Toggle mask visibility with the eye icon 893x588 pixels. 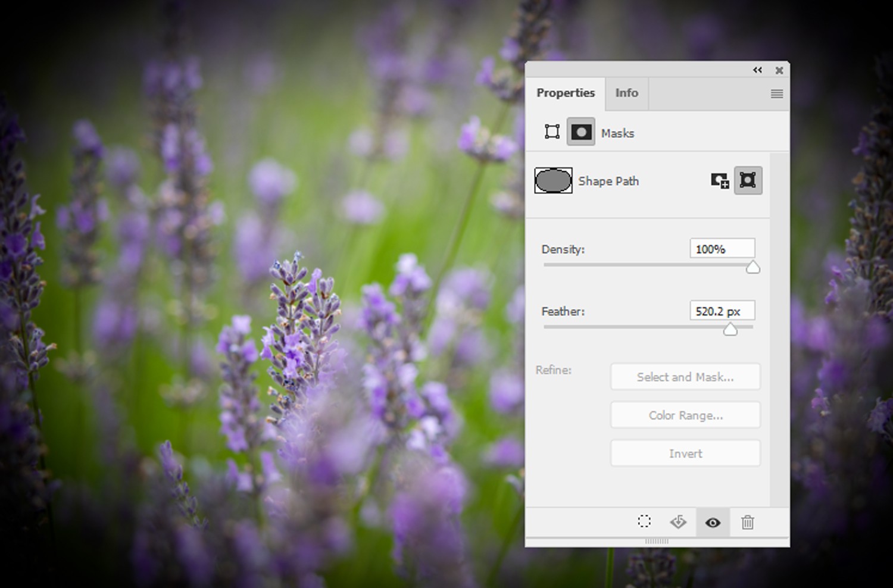coord(713,522)
